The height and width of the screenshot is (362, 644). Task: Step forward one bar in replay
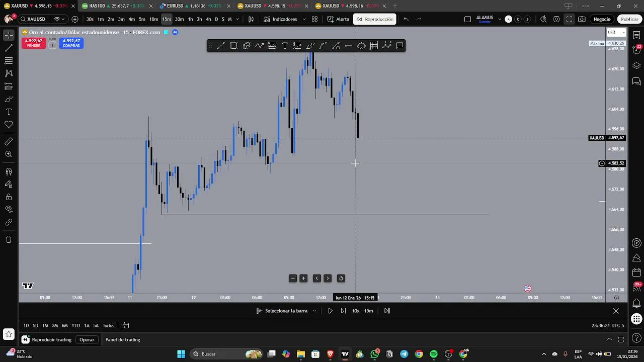click(343, 311)
